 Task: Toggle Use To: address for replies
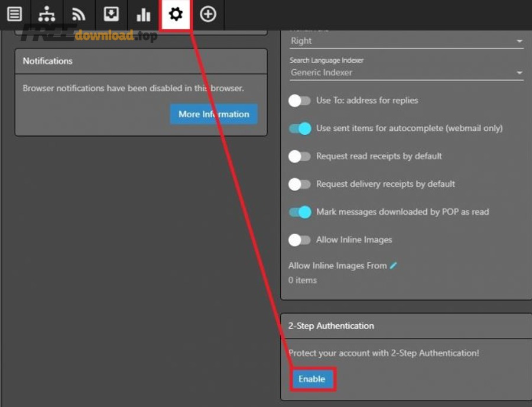(300, 101)
